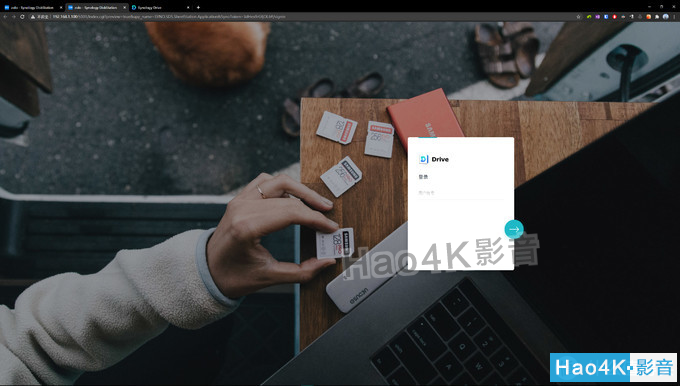Open a new browser tab with plus button

pos(198,7)
